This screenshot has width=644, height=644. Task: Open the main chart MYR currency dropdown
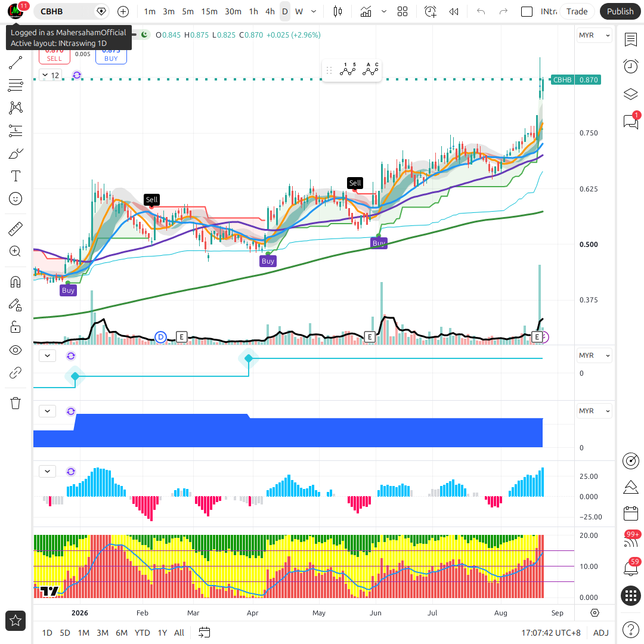(594, 35)
